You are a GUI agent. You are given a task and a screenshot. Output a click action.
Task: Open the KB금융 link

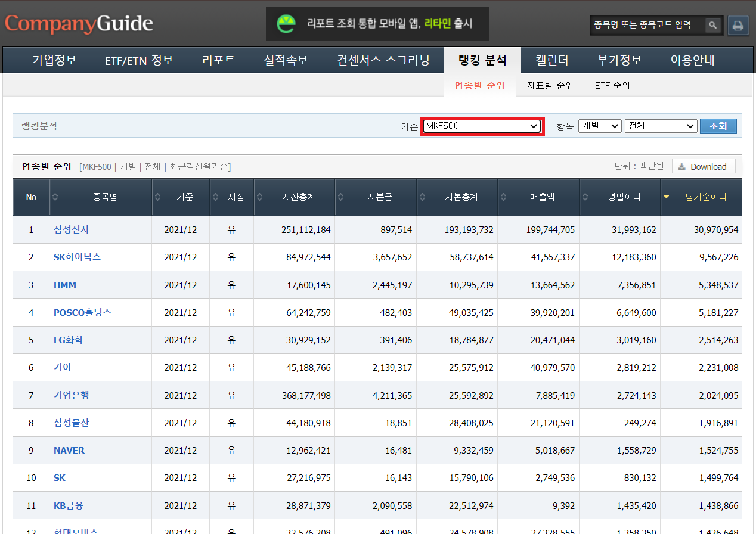(x=69, y=505)
